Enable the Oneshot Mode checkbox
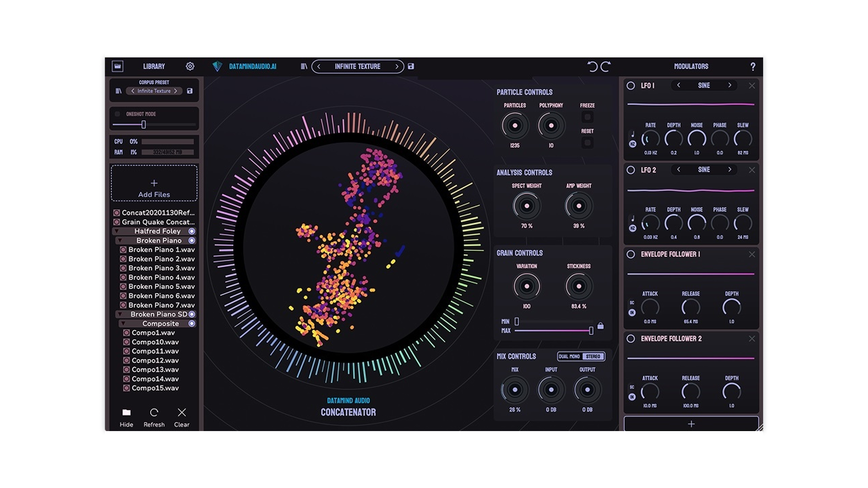868x488 pixels. tap(118, 114)
